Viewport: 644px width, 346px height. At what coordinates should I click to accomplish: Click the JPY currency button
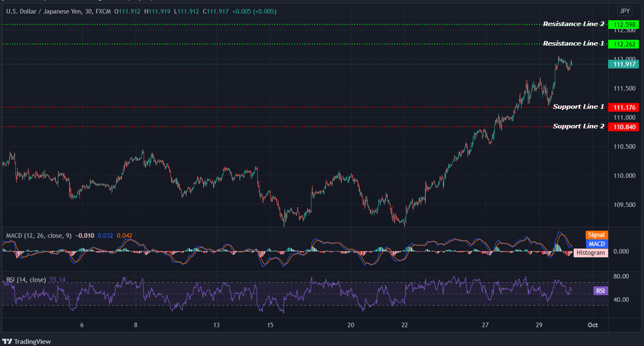coord(624,11)
